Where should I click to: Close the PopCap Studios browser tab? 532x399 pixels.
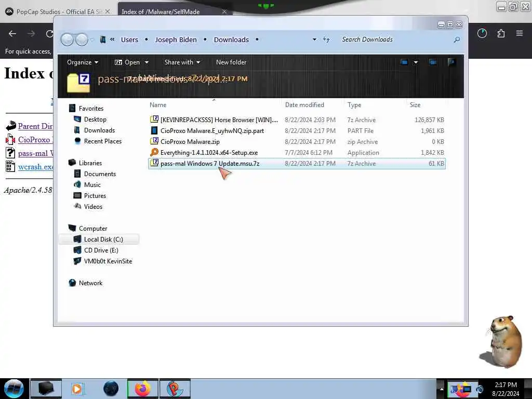click(x=107, y=11)
